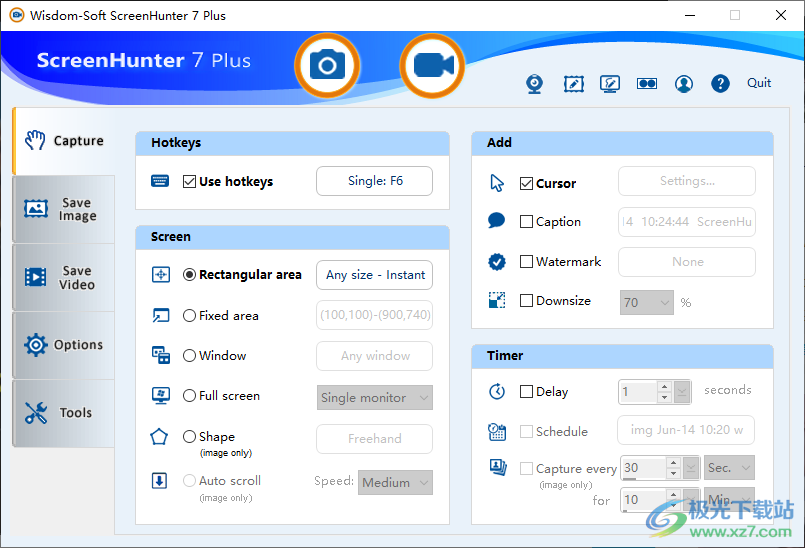Click the Single: F6 hotkey button
Screen dimensions: 805x548
(x=374, y=181)
